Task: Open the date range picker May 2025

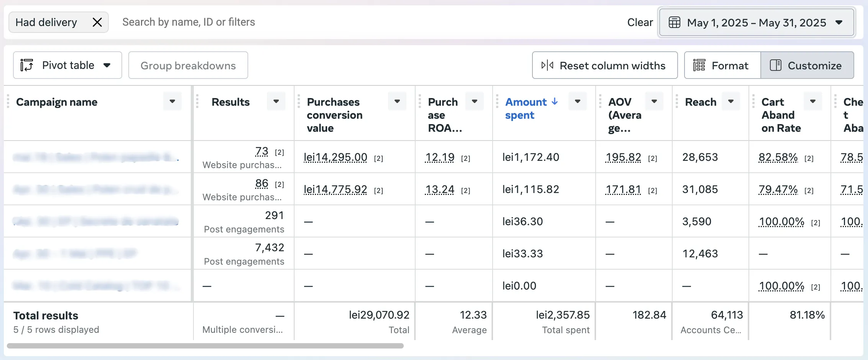Action: [x=757, y=23]
